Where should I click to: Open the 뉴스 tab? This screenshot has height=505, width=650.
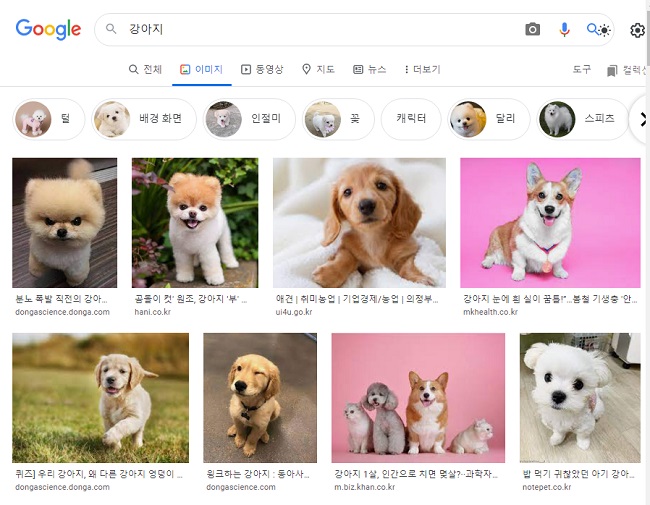tap(369, 69)
